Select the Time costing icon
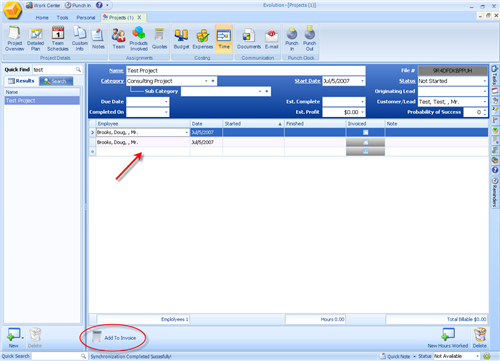 tap(224, 39)
